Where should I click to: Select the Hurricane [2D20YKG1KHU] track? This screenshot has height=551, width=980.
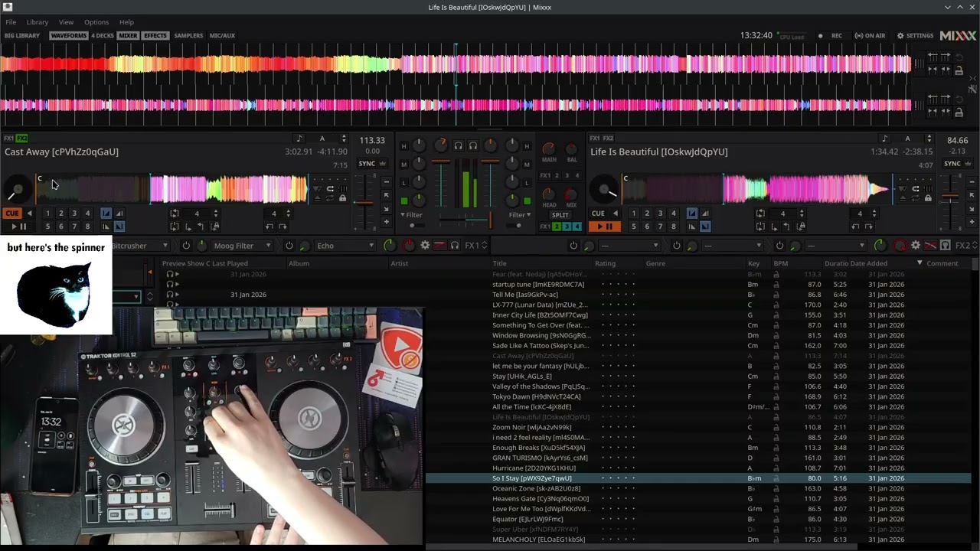534,468
